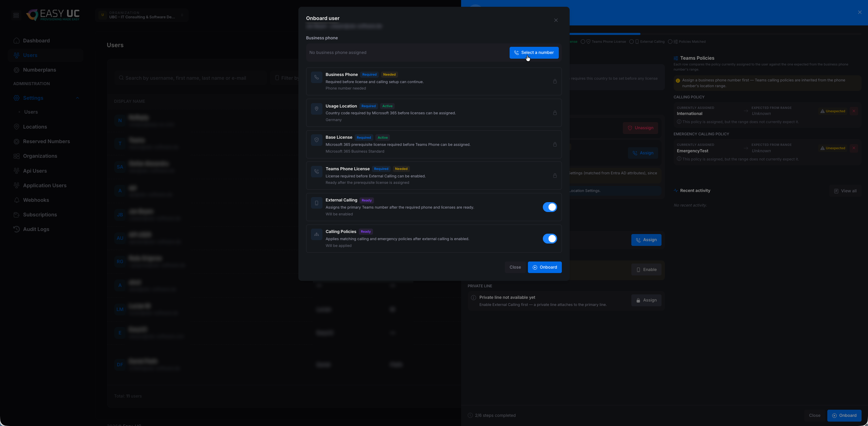
Task: Collapse the Settings section chevron
Action: click(77, 98)
